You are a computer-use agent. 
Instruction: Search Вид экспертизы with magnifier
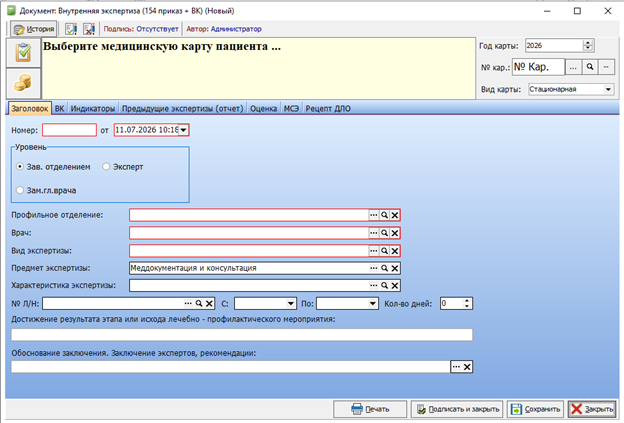point(384,251)
